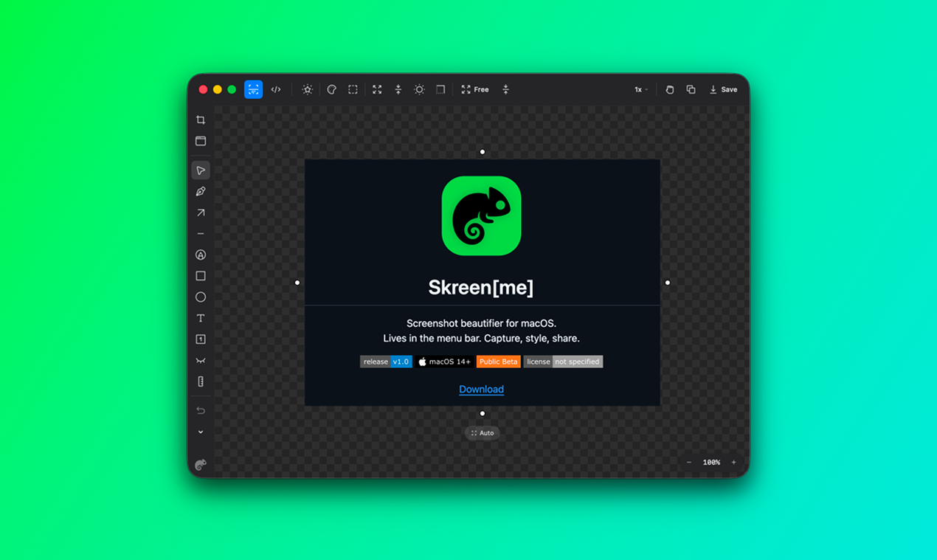Select the Crop tool in the sidebar
This screenshot has height=560, width=937.
(201, 119)
